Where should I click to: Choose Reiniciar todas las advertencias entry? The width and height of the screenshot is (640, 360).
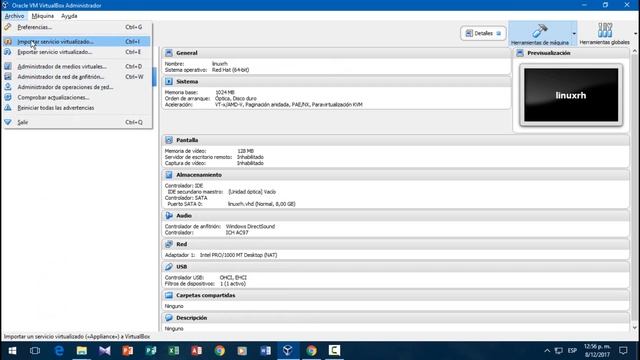77,108
